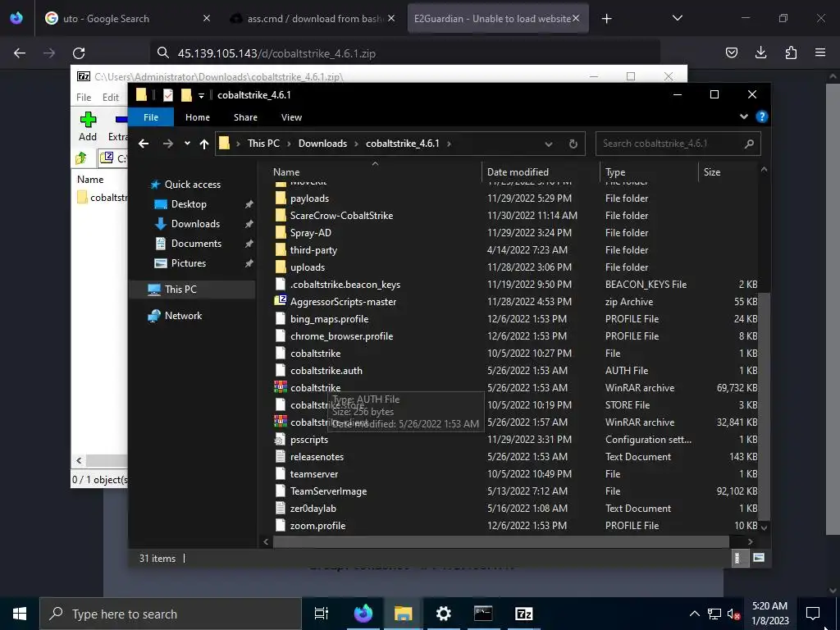Click the Explorer horizontal scrollbar

pos(501,541)
